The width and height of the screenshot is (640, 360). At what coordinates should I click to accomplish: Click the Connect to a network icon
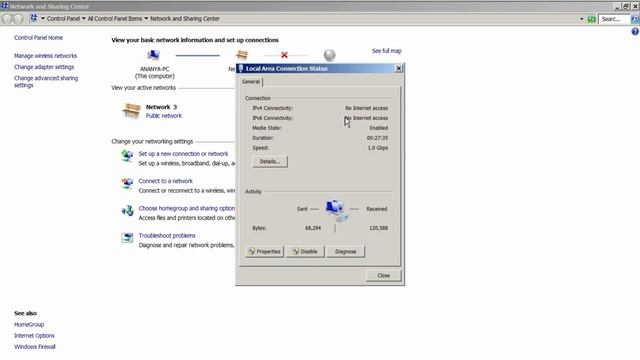[x=127, y=183]
